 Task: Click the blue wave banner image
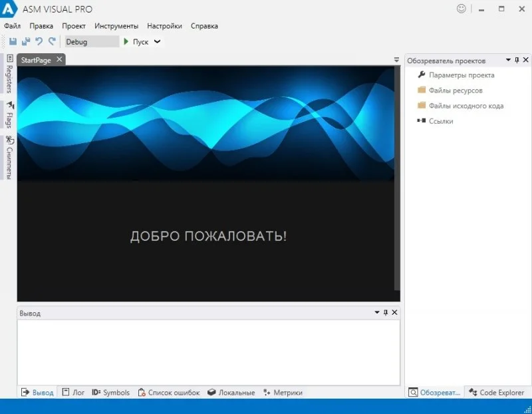coord(205,123)
